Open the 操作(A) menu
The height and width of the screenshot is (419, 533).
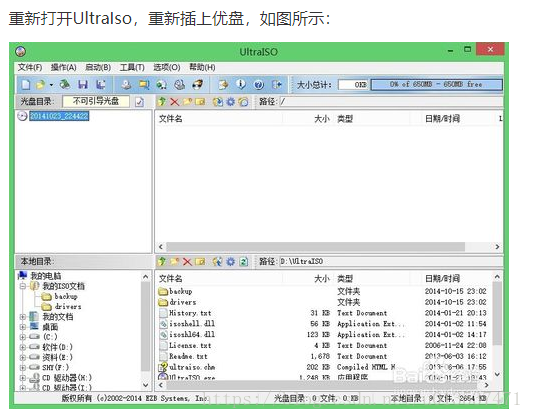coord(64,67)
